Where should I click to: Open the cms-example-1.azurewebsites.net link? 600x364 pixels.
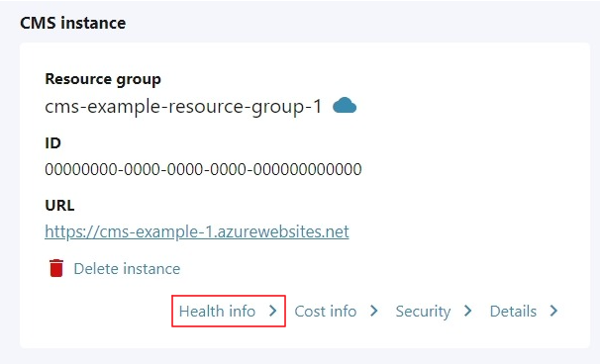[x=197, y=231]
